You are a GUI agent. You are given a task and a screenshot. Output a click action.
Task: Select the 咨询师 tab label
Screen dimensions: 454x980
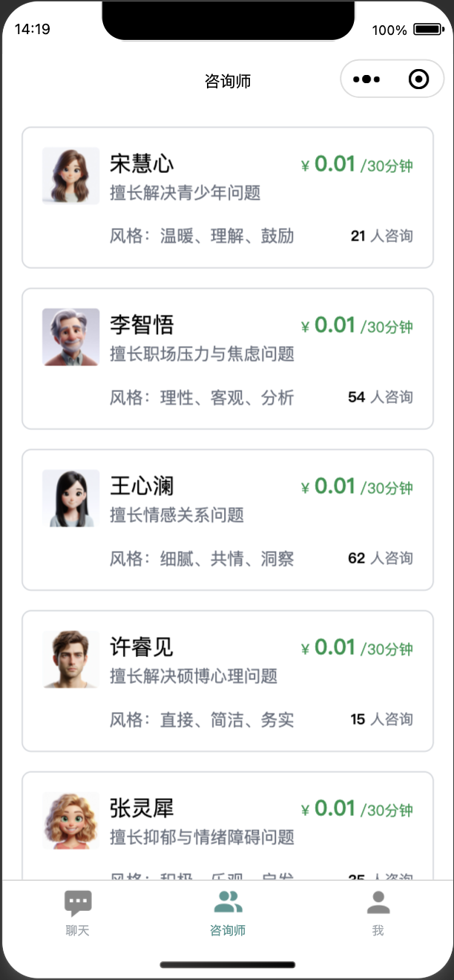point(228,930)
